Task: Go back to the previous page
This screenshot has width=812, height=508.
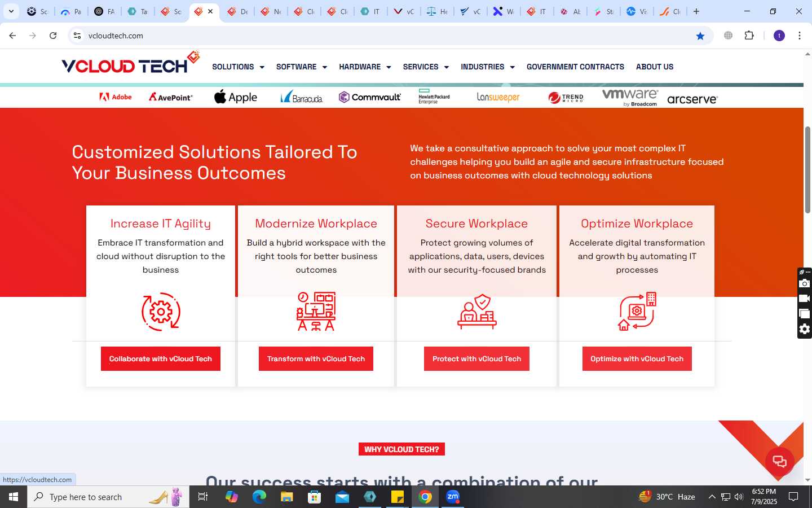Action: pyautogui.click(x=12, y=36)
